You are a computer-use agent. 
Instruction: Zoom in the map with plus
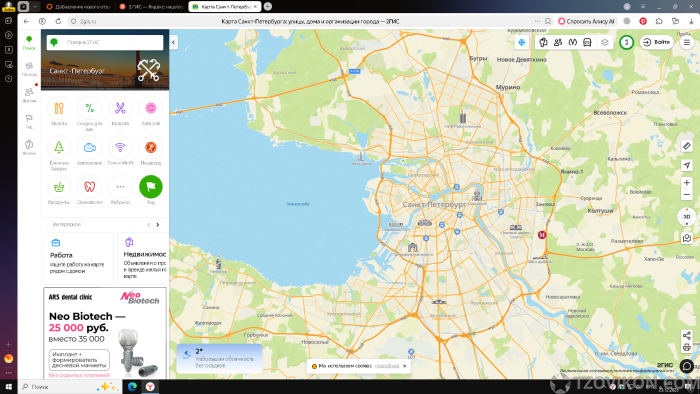pos(687,182)
